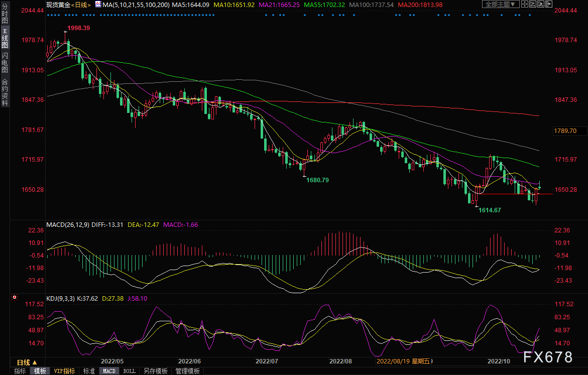
Task: Click the MA(5,10,21,55,100,200) label
Action: coord(136,5)
